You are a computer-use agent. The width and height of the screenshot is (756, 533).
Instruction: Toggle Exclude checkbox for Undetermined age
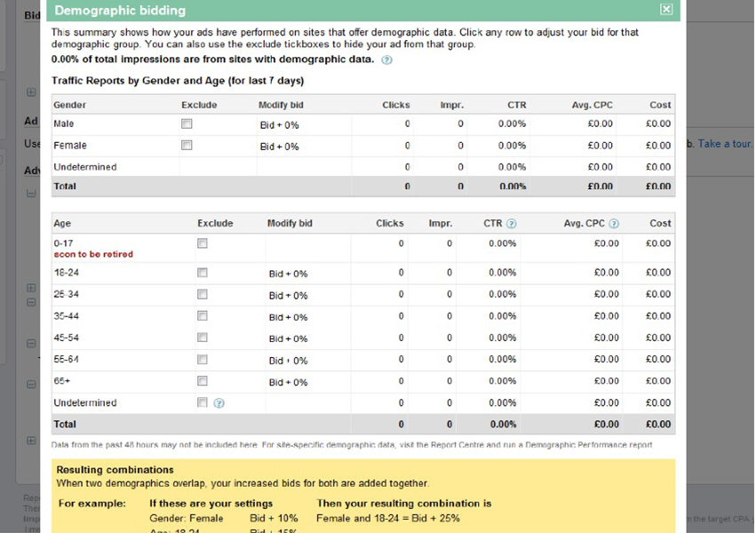point(203,402)
